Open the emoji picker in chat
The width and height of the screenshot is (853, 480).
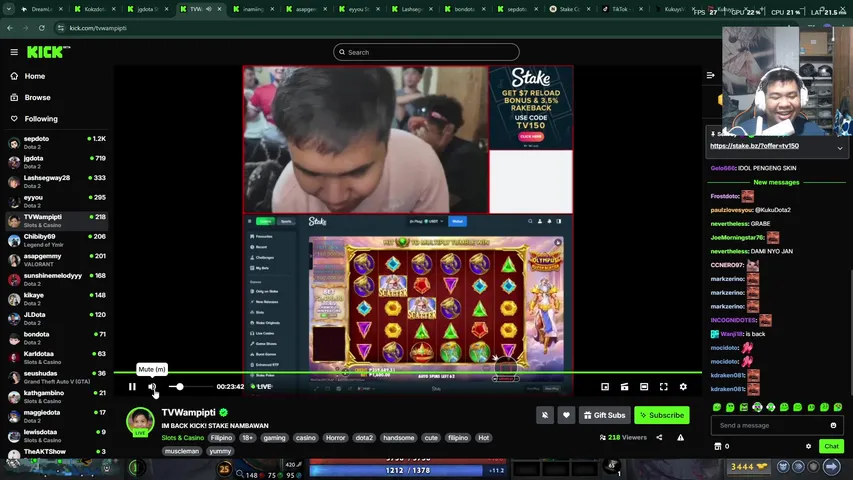833,426
